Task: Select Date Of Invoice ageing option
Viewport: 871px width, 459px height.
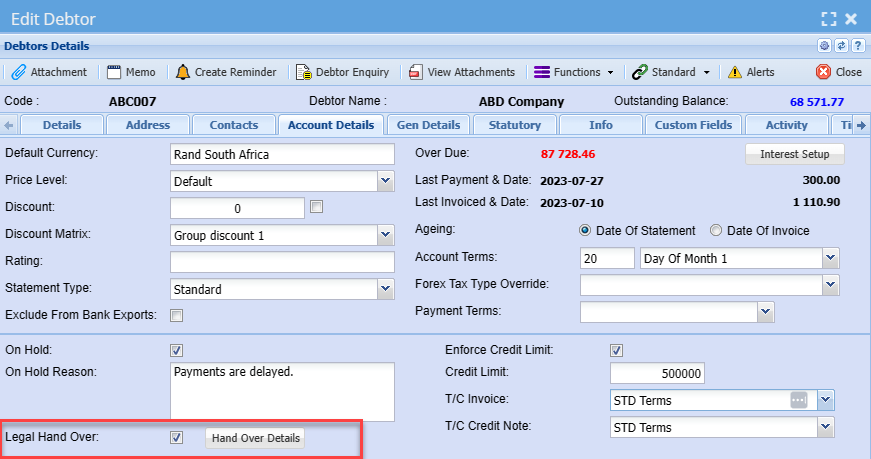Action: (x=716, y=231)
